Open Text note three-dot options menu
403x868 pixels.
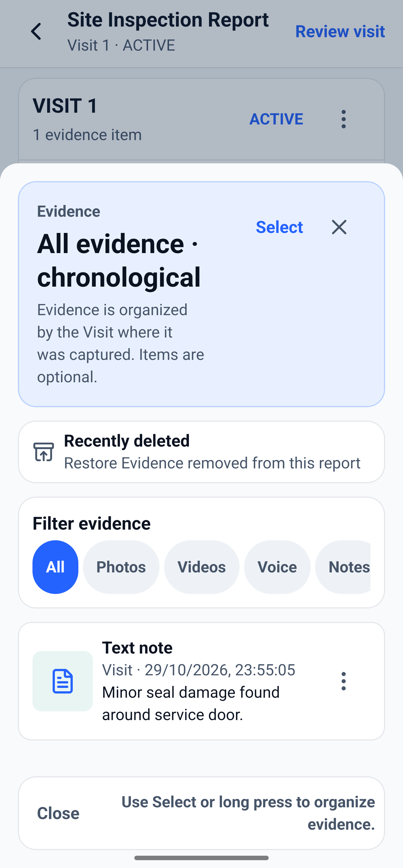click(343, 681)
